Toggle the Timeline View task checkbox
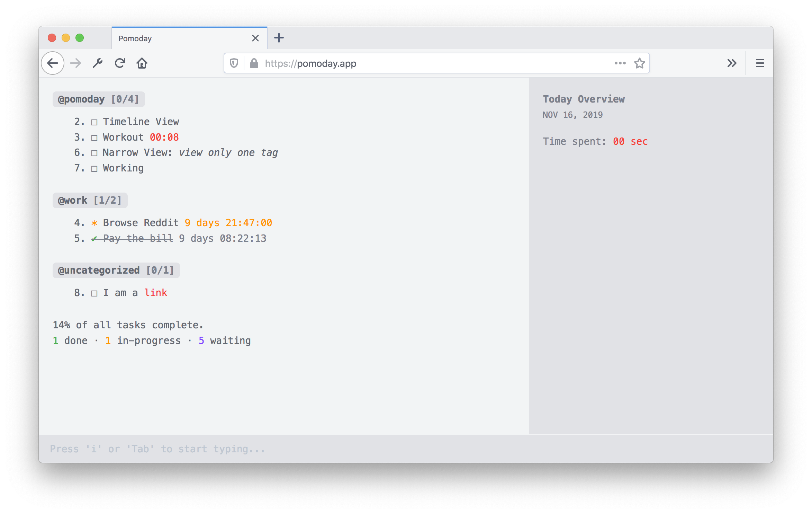This screenshot has width=812, height=514. pyautogui.click(x=94, y=122)
